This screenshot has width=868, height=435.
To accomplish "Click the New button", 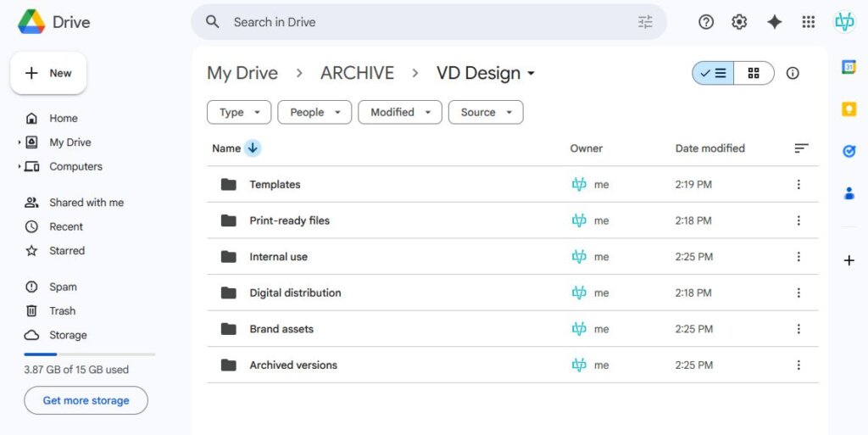I will coord(48,73).
